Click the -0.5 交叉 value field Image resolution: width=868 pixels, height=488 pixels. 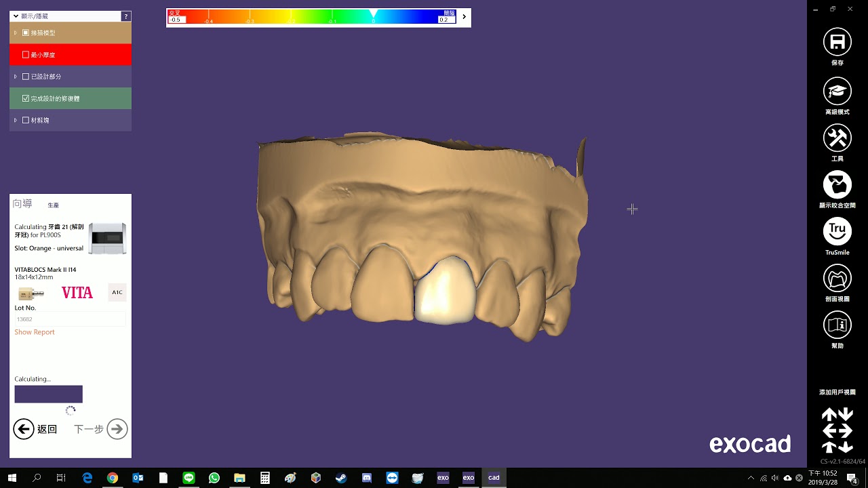[x=176, y=20]
